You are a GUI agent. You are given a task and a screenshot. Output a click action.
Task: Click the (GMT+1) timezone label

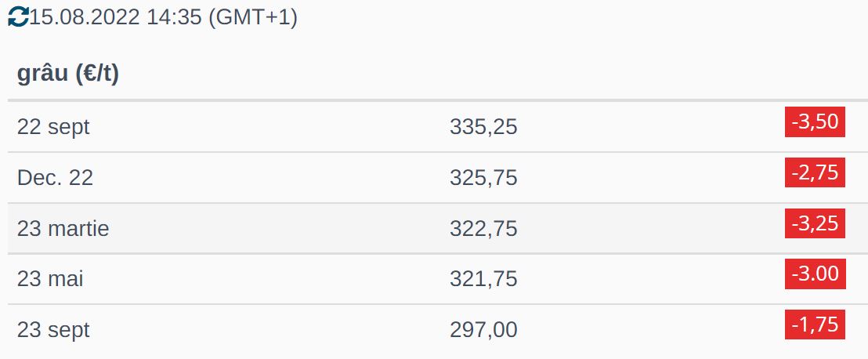tap(253, 17)
